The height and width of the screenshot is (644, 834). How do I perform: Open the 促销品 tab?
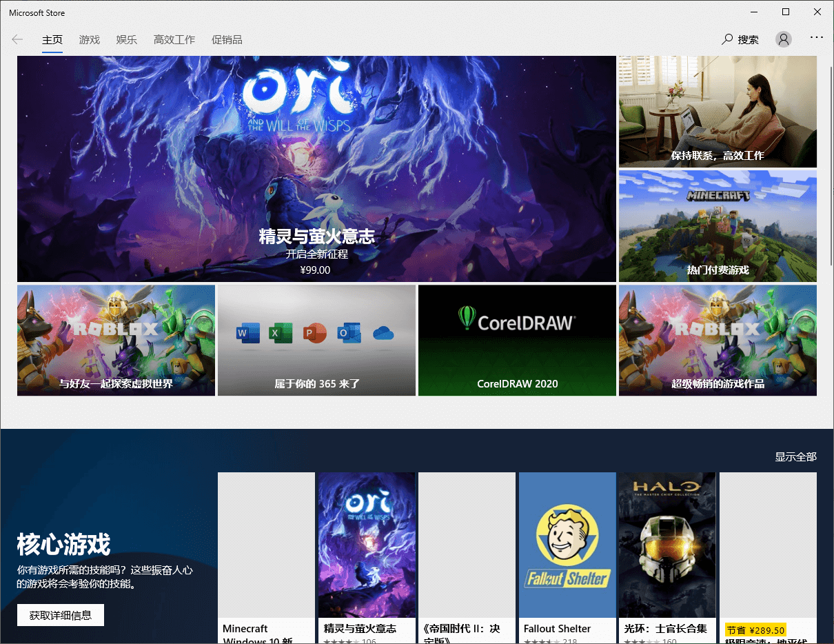(227, 40)
